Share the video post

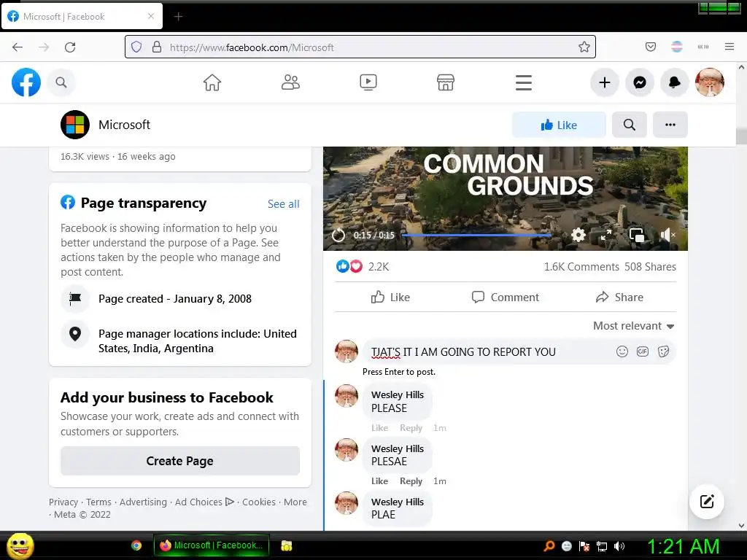[619, 297]
